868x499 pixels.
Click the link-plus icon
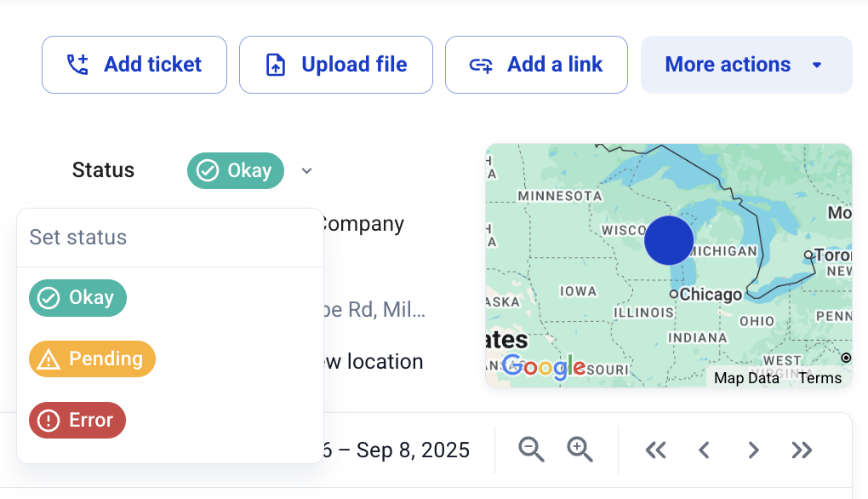click(481, 66)
